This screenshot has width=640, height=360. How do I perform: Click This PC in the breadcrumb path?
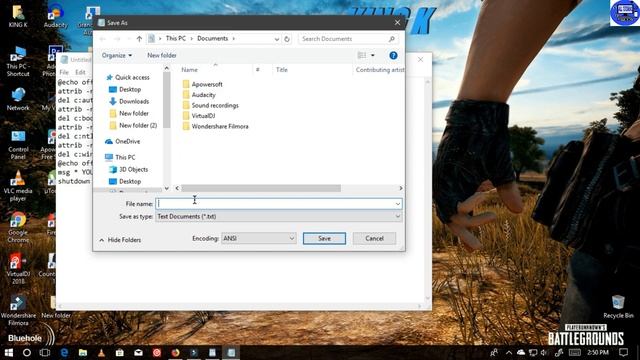click(x=176, y=38)
